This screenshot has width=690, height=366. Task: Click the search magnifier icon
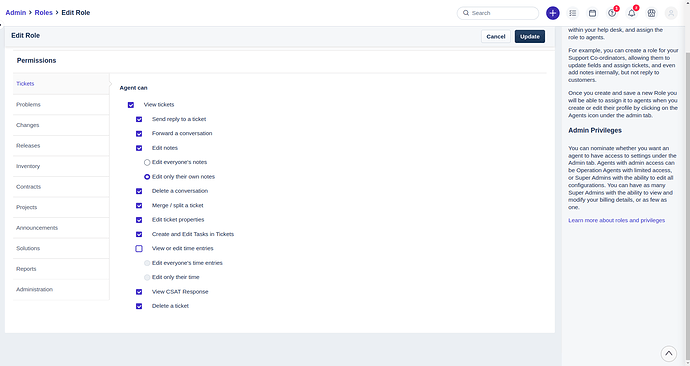tap(466, 13)
